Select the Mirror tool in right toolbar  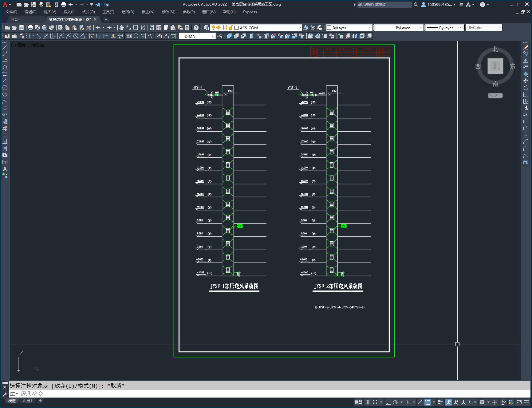526,61
